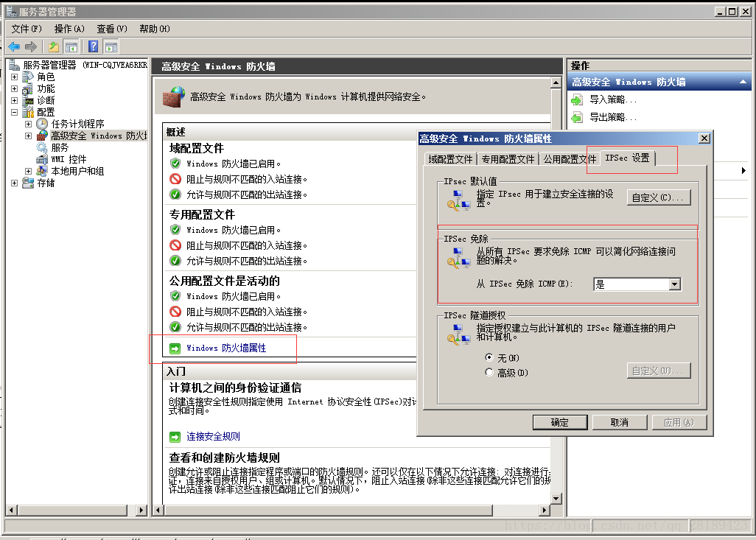756x540 pixels.
Task: Select the 无(N) radio button
Action: point(489,357)
